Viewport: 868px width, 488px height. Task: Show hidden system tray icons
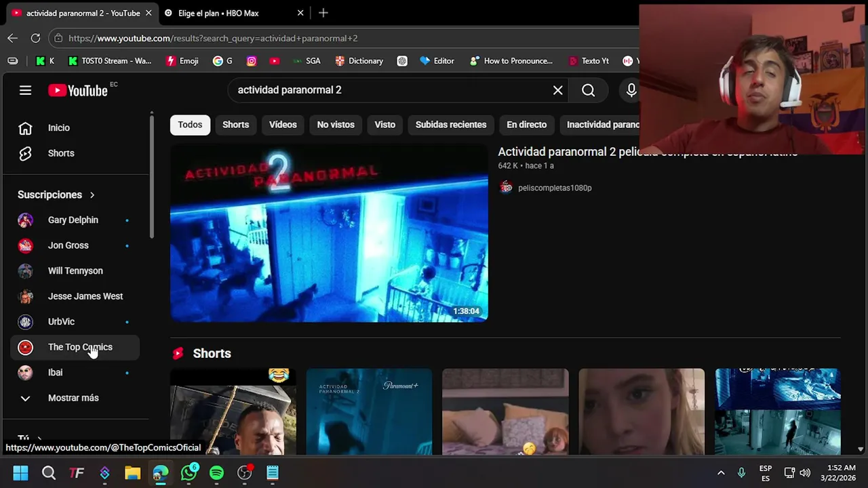[721, 472]
